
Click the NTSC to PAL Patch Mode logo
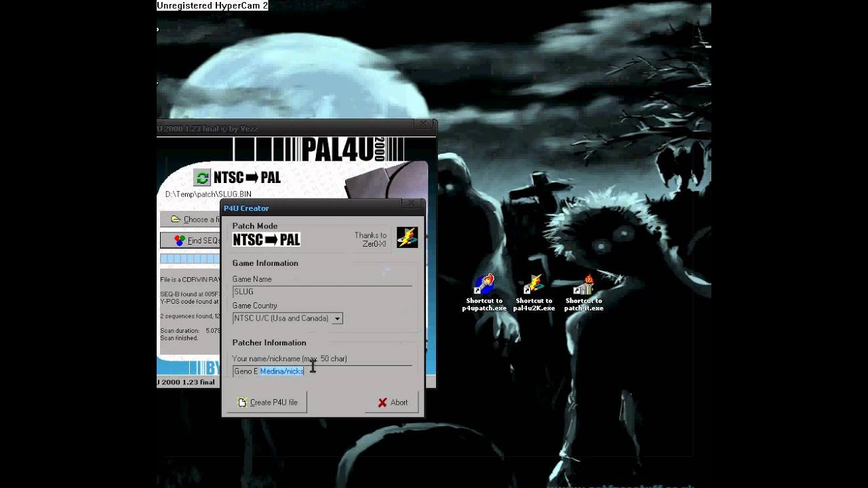coord(267,240)
